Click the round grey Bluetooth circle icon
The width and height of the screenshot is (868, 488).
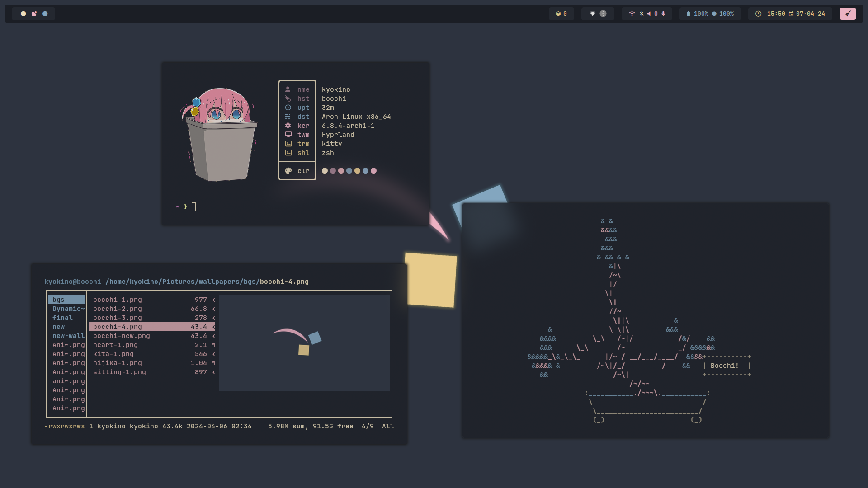(x=603, y=14)
